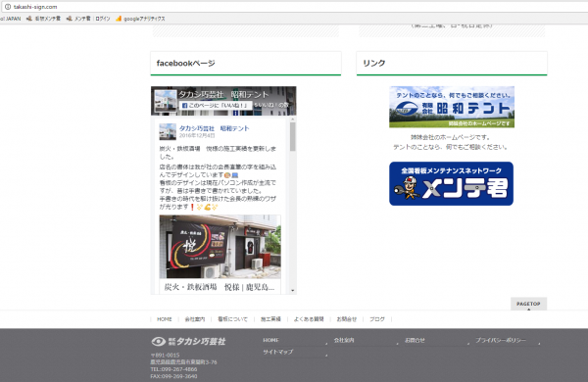Click the リンク section heading
This screenshot has height=382, width=588.
tap(374, 64)
